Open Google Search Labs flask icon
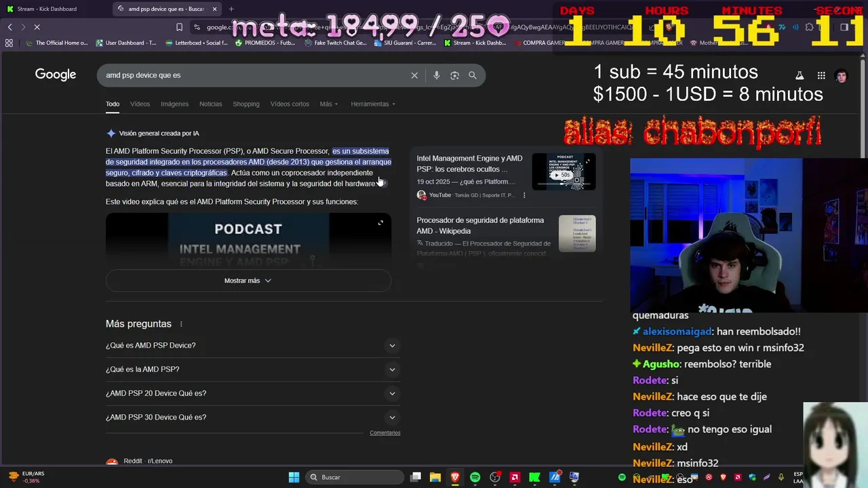The image size is (868, 488). coord(800,76)
